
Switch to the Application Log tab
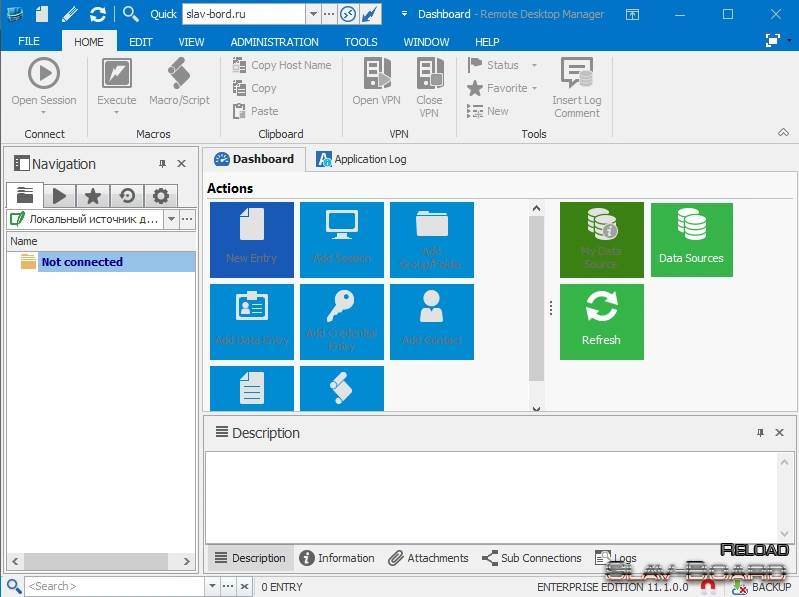(361, 159)
